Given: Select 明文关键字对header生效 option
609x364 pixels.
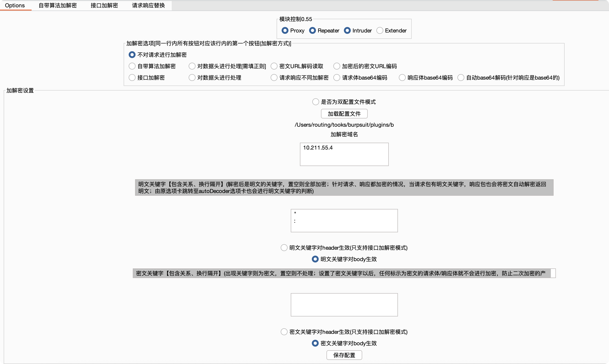Looking at the screenshot, I should [x=284, y=248].
